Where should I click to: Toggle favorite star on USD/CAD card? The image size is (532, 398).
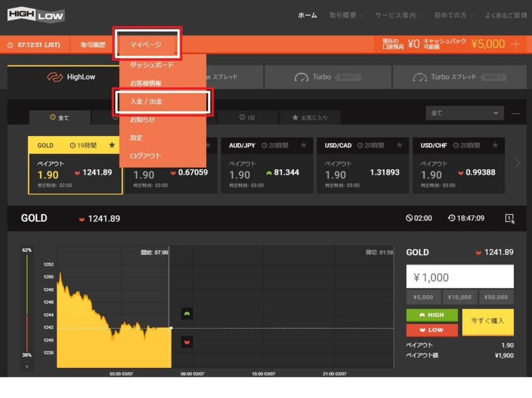coord(400,145)
